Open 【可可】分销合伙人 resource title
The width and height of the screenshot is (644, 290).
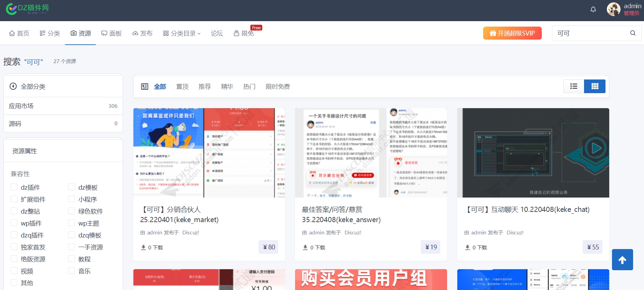pyautogui.click(x=179, y=215)
